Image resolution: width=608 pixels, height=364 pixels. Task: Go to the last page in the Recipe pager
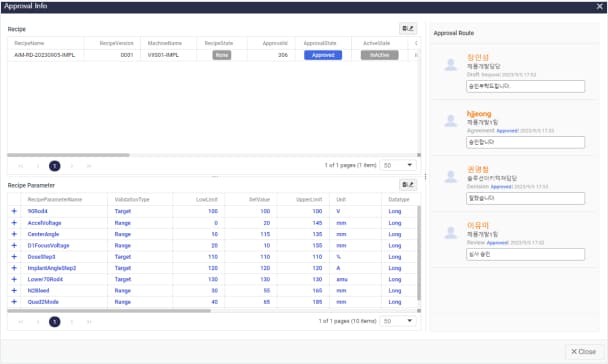(x=89, y=166)
